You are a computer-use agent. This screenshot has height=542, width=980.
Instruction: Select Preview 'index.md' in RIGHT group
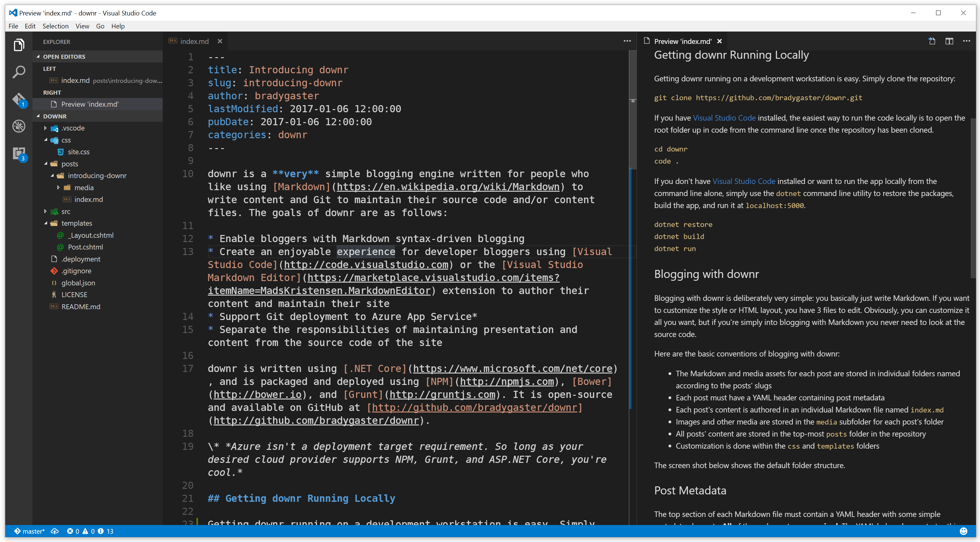[98, 104]
